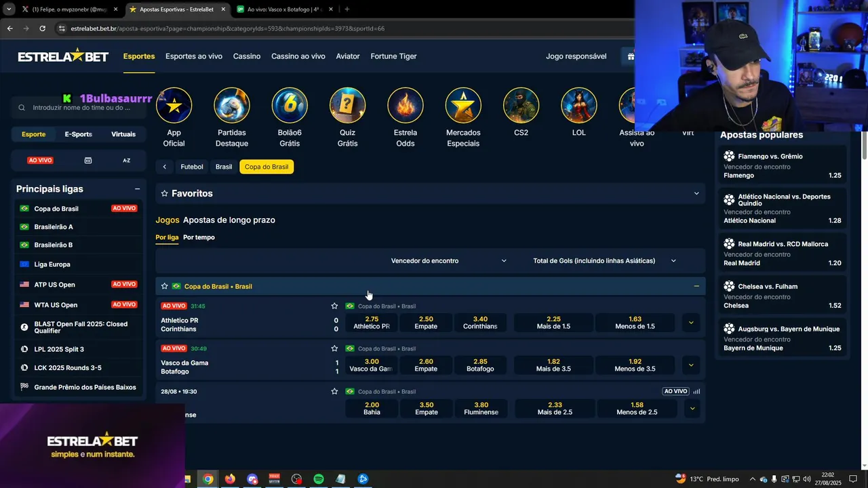Switch to Por liga view
Viewport: 868px width, 488px height.
tap(167, 238)
